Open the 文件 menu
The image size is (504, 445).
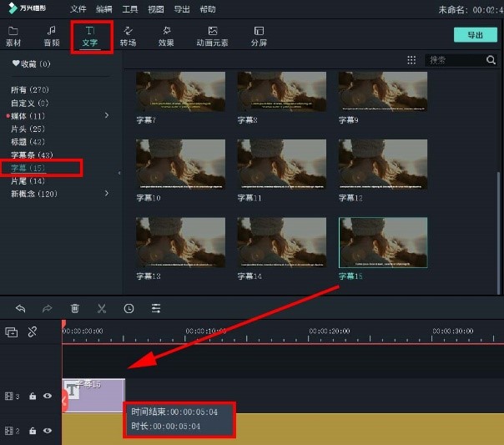tap(78, 9)
